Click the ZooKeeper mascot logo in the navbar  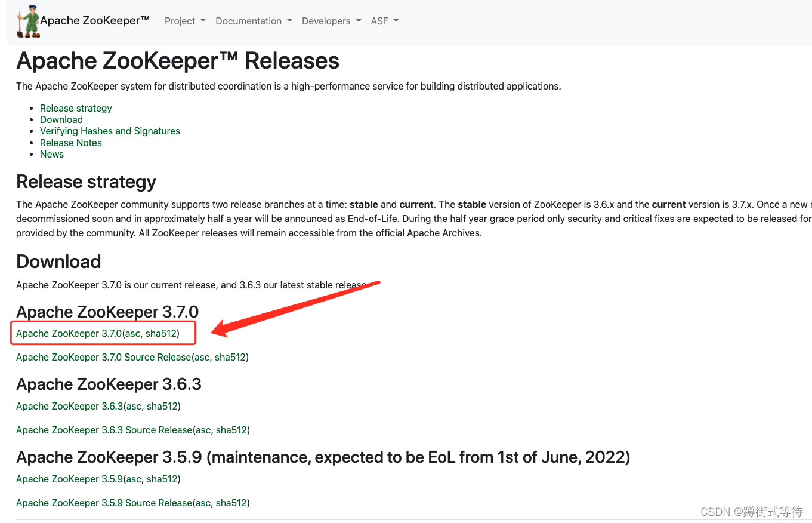tap(28, 21)
